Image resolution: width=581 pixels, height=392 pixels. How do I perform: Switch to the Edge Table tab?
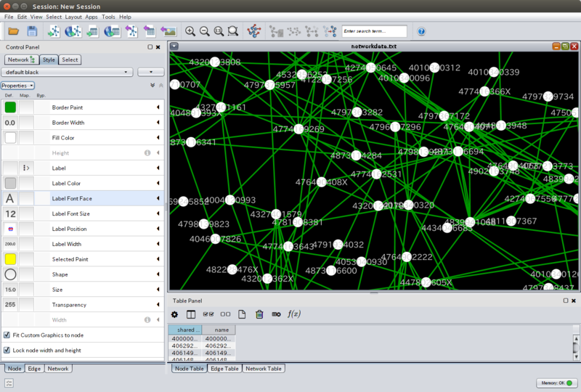pos(224,369)
